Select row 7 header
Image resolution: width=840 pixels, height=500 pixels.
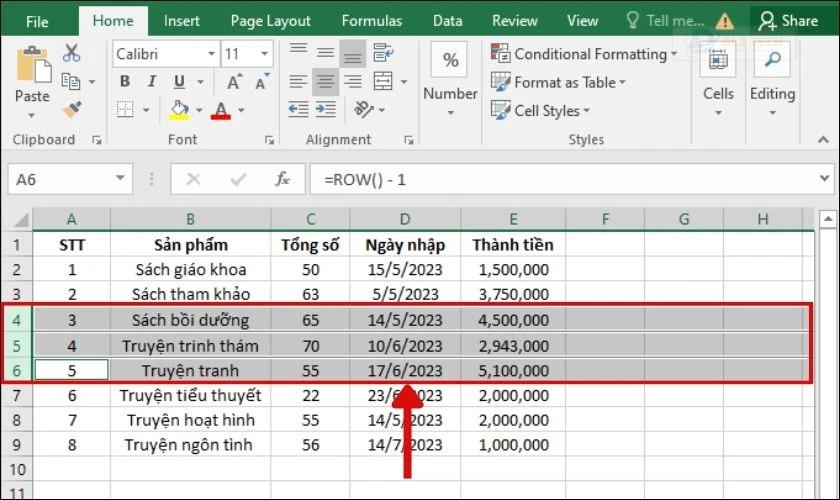pyautogui.click(x=17, y=395)
